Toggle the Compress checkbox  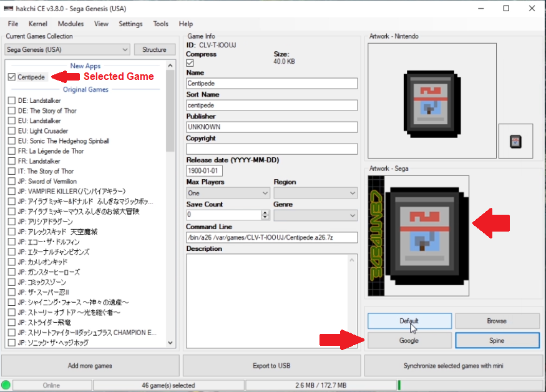[x=190, y=63]
